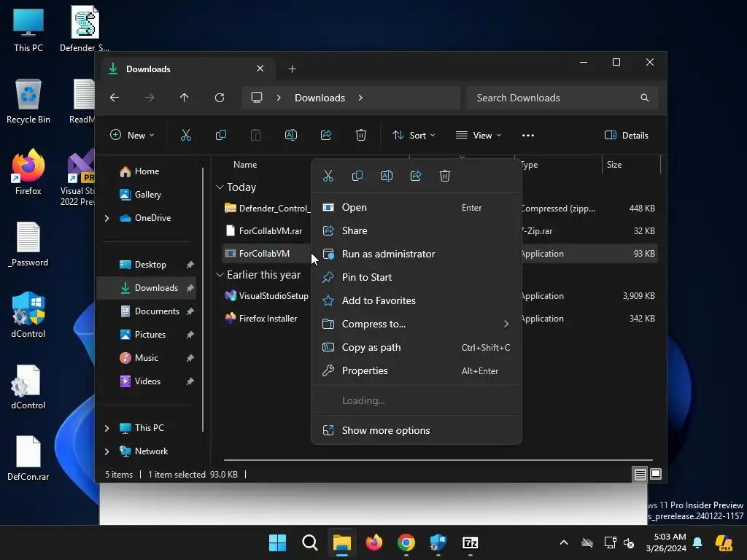Select the Firefox Installer file
This screenshot has height=560, width=747.
point(268,319)
